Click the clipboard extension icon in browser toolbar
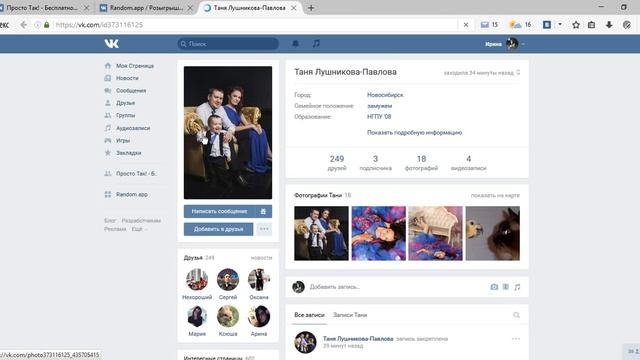The height and width of the screenshot is (360, 640). pyautogui.click(x=591, y=25)
